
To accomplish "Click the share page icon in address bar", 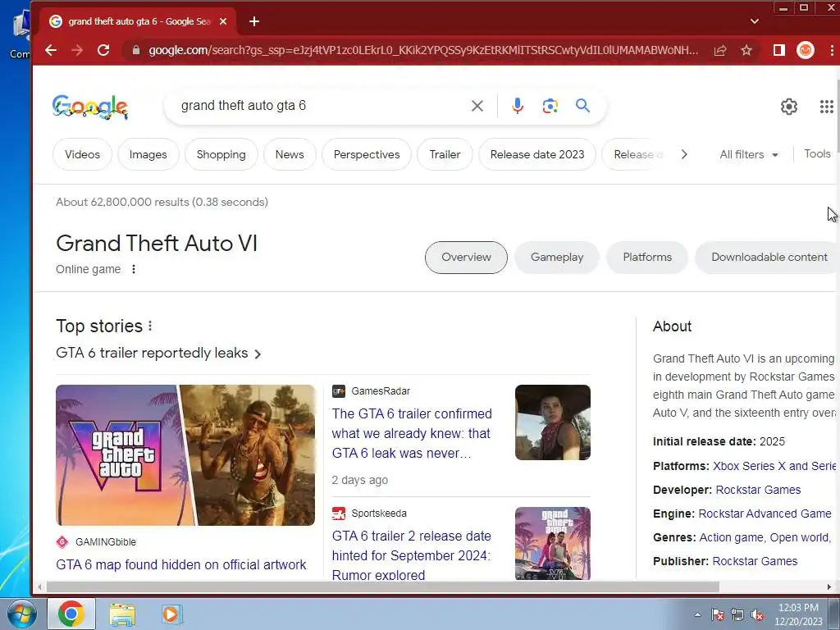I will 720,50.
